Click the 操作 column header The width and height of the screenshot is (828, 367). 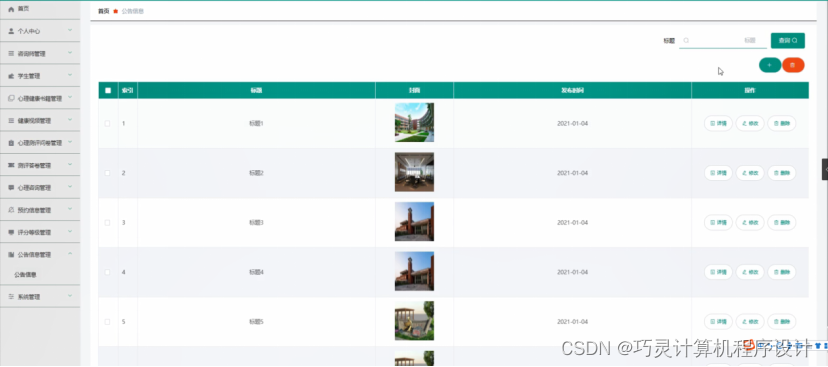[x=750, y=90]
